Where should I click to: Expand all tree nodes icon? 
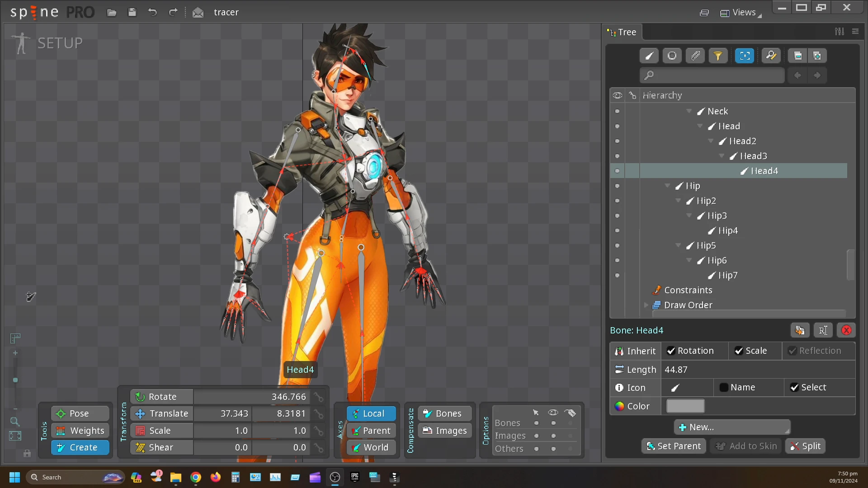coord(817,56)
